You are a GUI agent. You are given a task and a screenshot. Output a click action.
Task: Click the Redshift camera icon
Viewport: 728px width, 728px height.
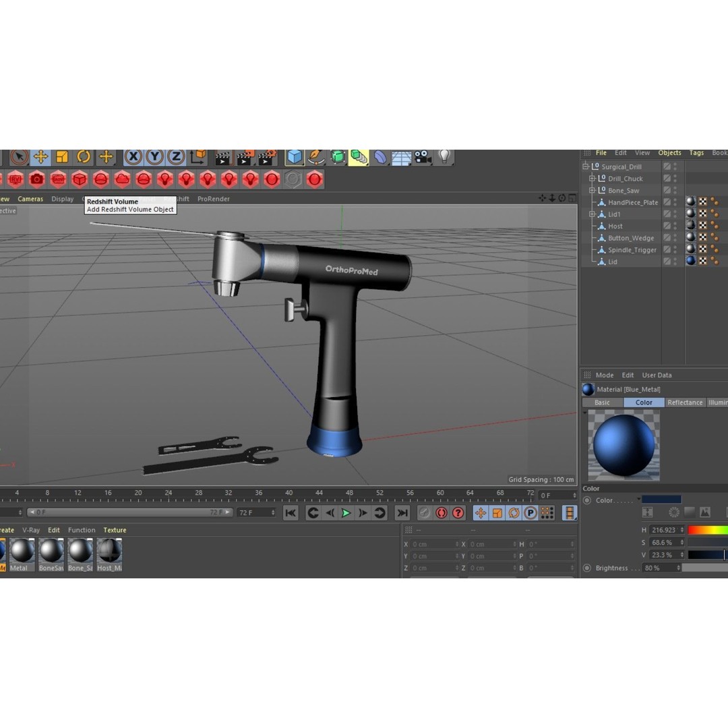tap(36, 179)
